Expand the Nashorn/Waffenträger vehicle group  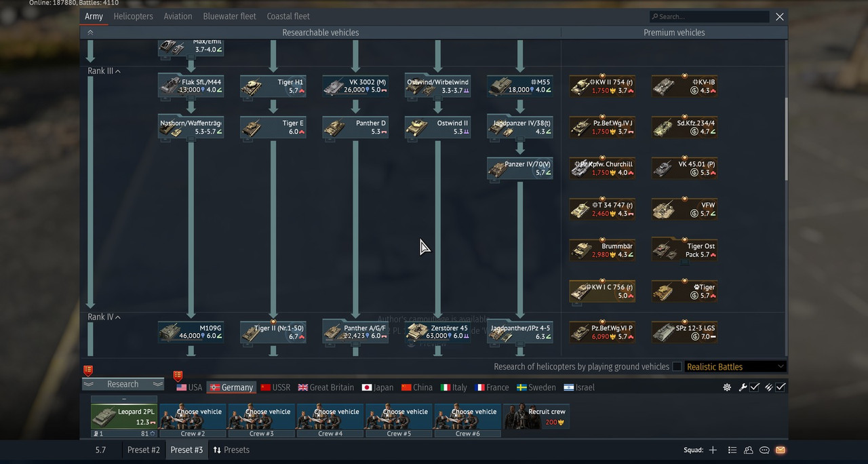click(191, 127)
